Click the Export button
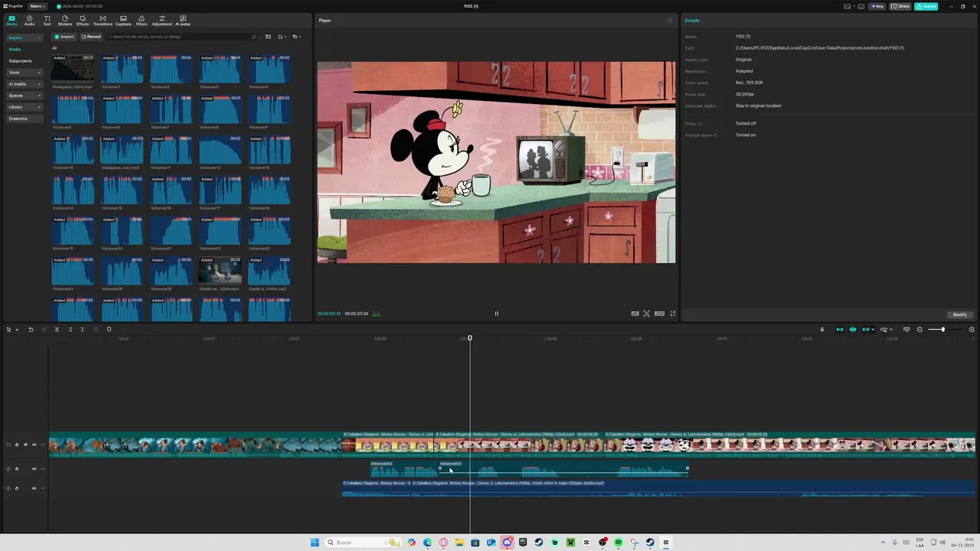 926,6
